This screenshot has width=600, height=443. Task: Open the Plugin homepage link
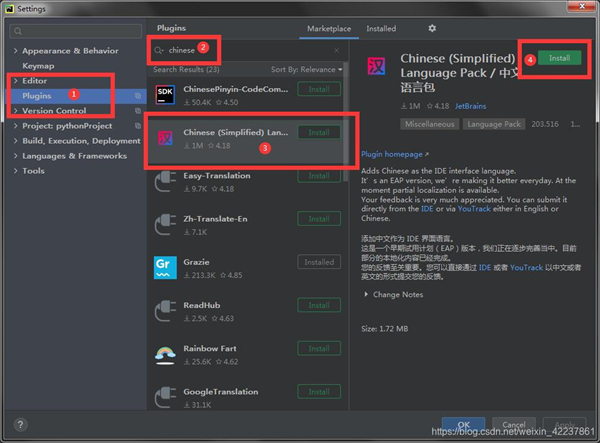393,154
